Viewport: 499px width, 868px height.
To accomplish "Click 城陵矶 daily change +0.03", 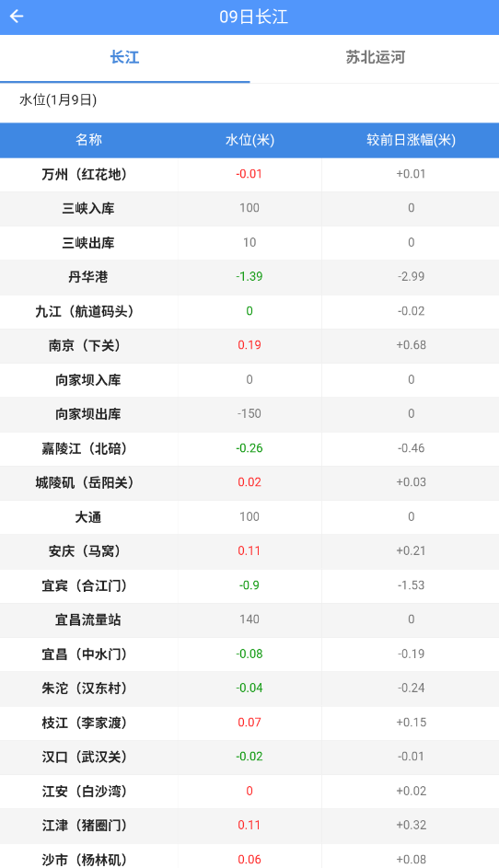I will (x=411, y=482).
